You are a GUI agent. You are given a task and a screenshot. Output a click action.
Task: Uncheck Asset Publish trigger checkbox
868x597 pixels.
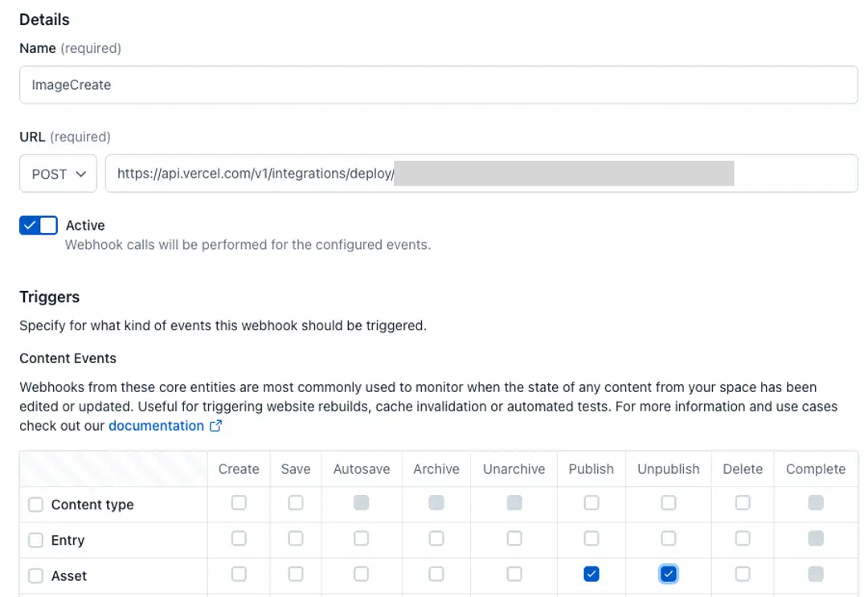[592, 574]
